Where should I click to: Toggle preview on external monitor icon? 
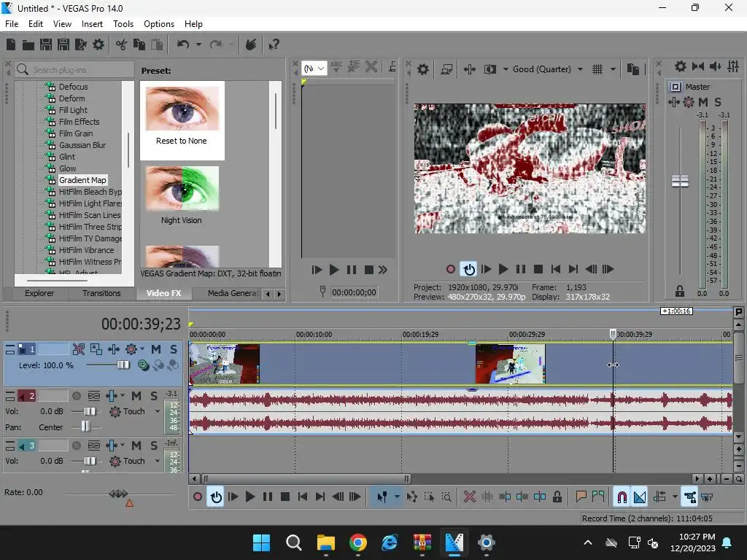pos(447,69)
